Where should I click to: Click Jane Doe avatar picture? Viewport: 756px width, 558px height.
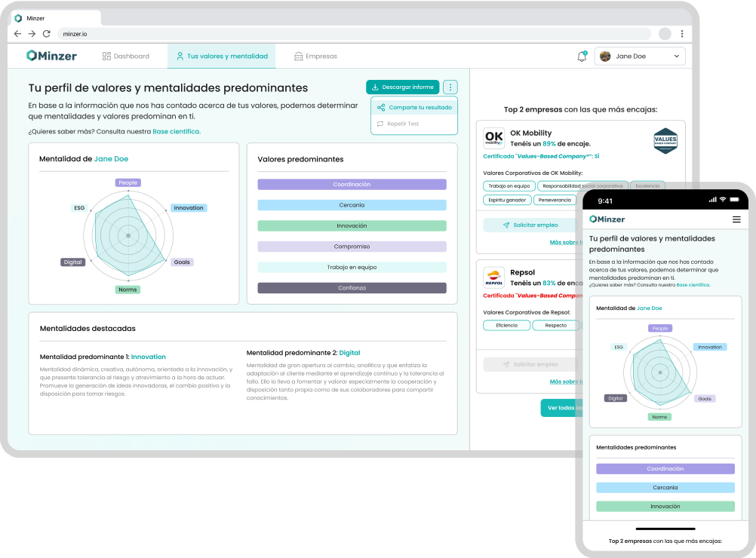(605, 57)
